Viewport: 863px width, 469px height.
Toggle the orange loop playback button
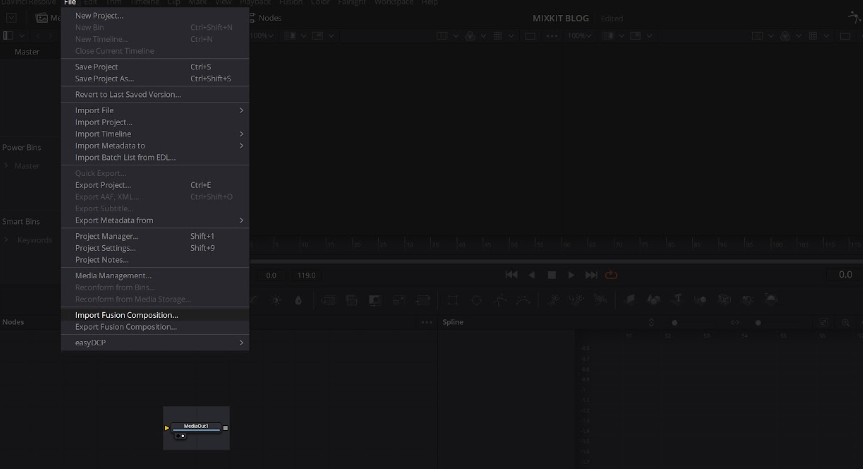coord(611,275)
